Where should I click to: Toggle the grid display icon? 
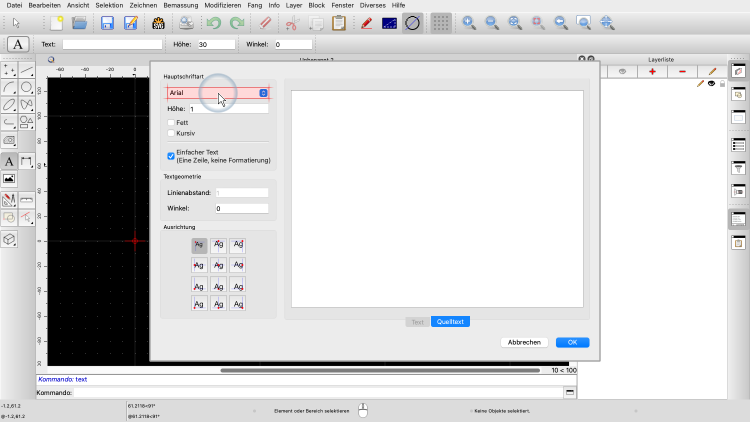(x=440, y=23)
